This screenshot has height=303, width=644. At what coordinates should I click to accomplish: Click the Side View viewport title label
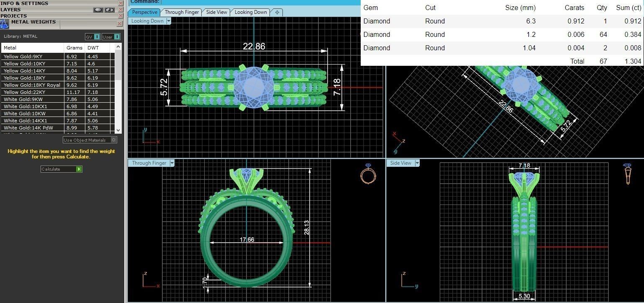pyautogui.click(x=401, y=163)
